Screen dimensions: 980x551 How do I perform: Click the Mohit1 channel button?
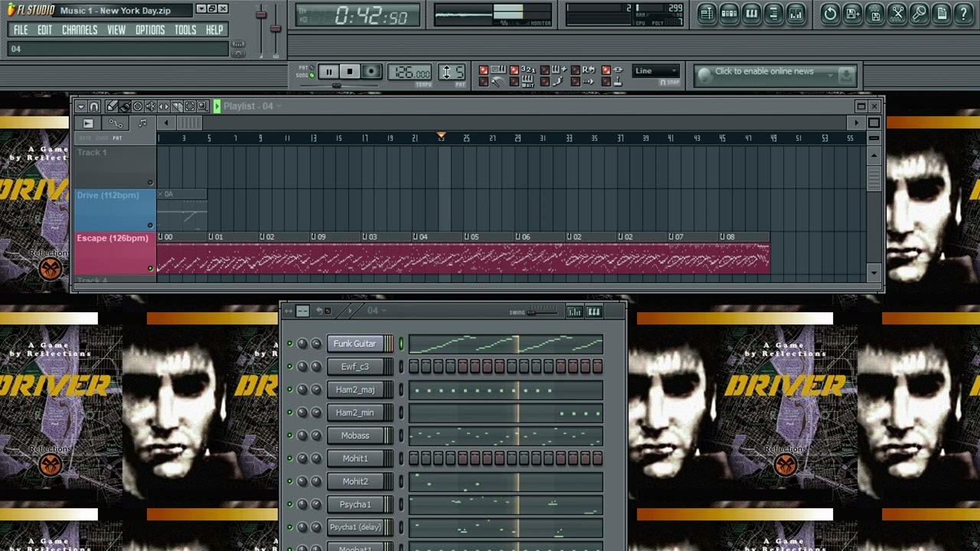[x=355, y=458]
